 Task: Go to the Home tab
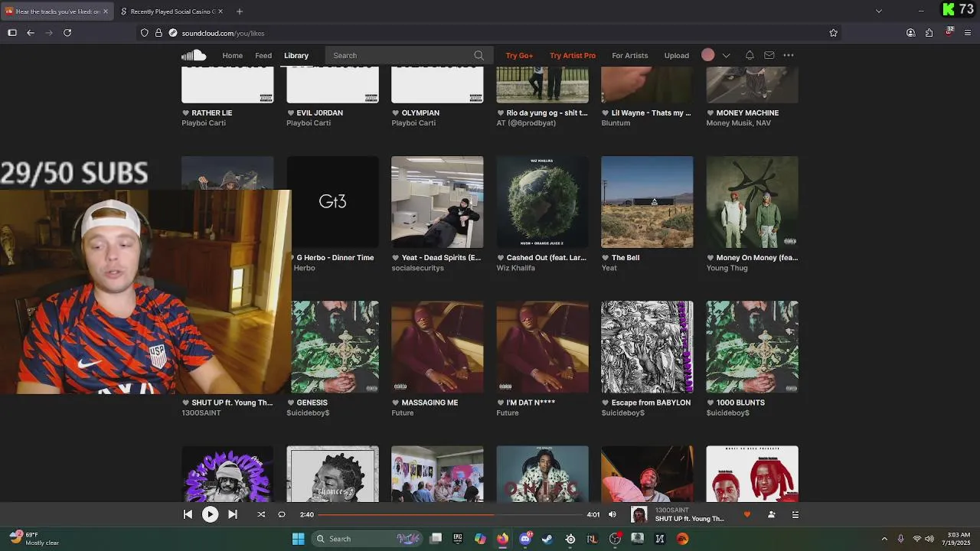pyautogui.click(x=232, y=55)
